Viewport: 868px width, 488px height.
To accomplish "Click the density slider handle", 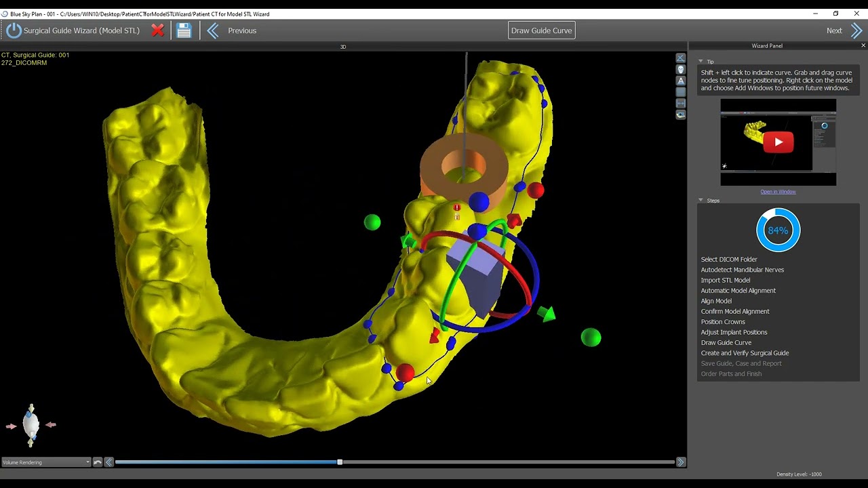I will click(x=340, y=462).
